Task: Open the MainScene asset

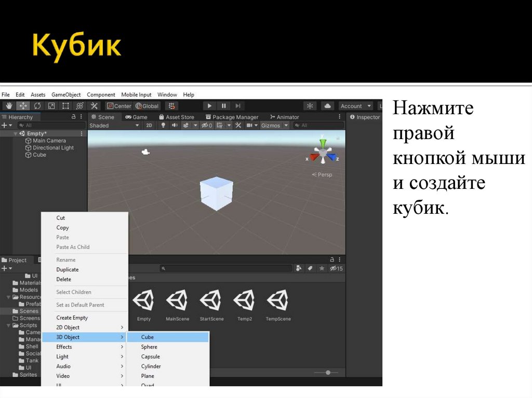Action: tap(177, 305)
